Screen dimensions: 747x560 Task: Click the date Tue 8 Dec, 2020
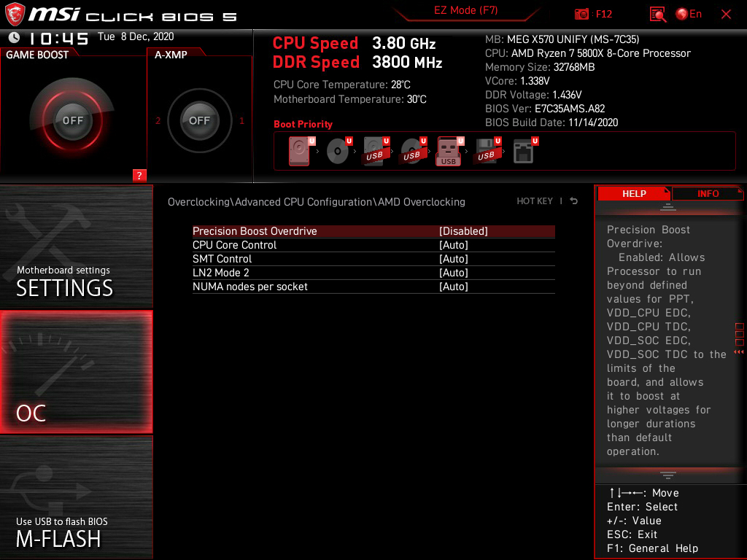click(136, 36)
